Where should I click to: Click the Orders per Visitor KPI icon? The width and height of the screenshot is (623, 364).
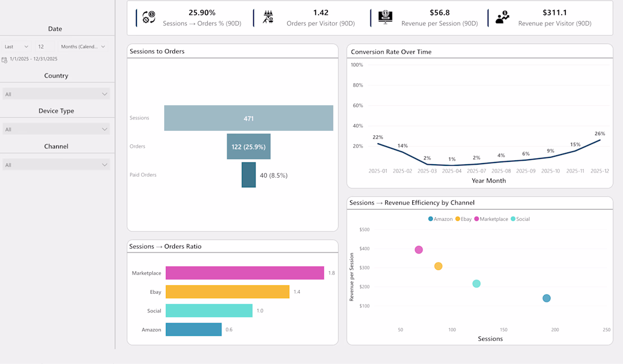[268, 17]
